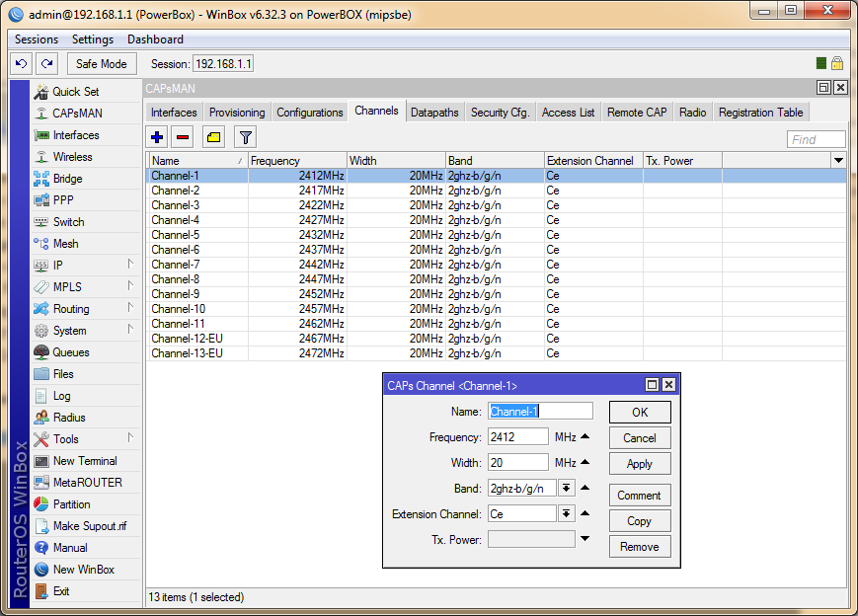The height and width of the screenshot is (616, 858).
Task: Click the undo arrow in toolbar
Action: [x=21, y=63]
